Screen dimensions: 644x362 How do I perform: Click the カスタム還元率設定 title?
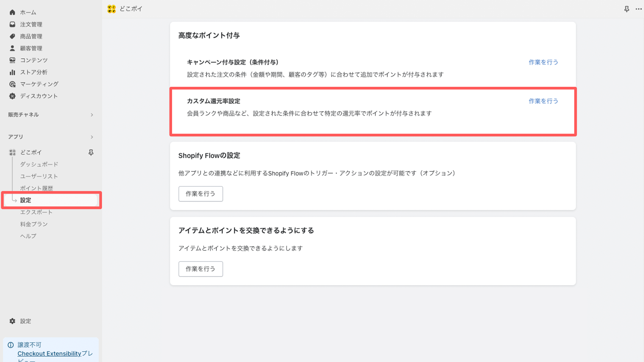[214, 101]
